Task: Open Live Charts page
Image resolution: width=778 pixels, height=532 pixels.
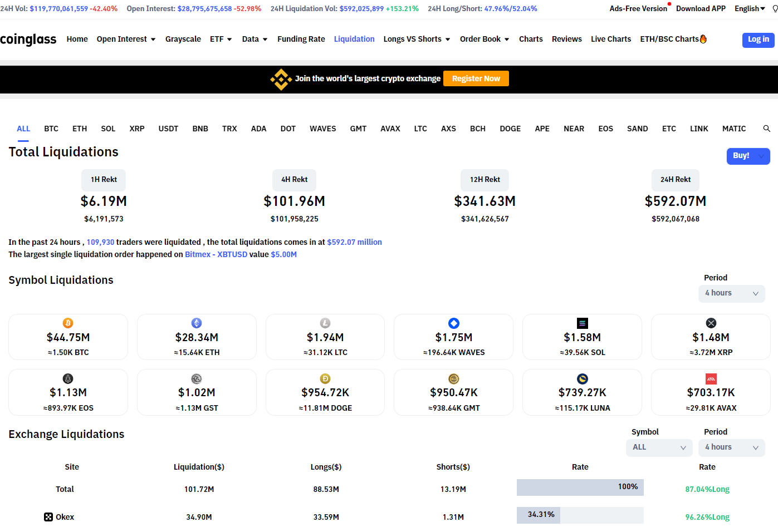Action: click(x=611, y=39)
